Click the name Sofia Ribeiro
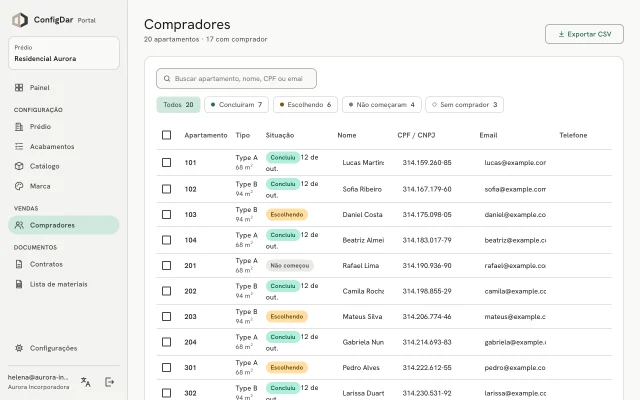The width and height of the screenshot is (640, 400). [362, 189]
